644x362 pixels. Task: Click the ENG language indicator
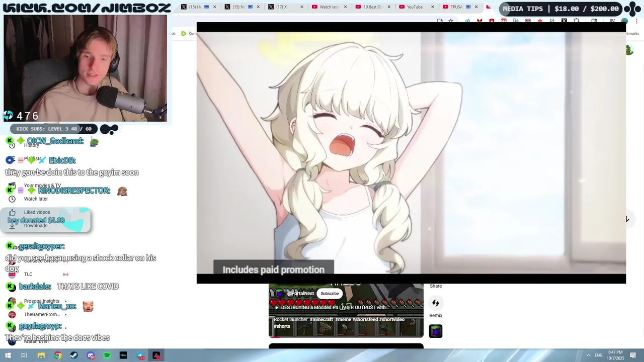point(598,355)
